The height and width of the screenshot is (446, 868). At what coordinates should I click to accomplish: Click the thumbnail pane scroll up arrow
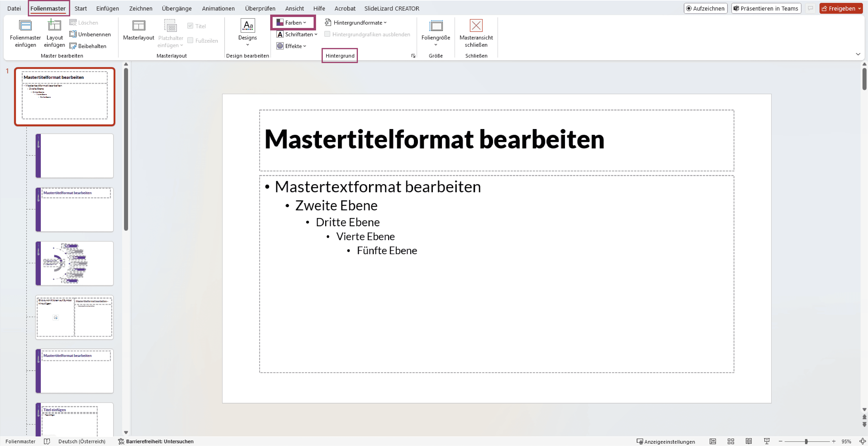126,64
